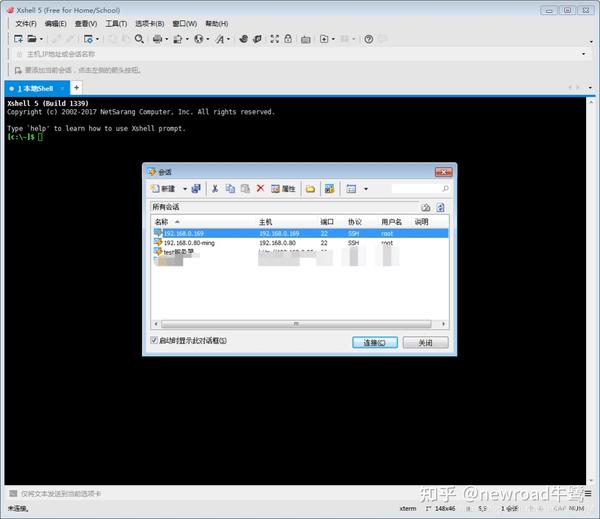
Task: Click the scissors cut icon in Sessions dialog
Action: coord(215,188)
